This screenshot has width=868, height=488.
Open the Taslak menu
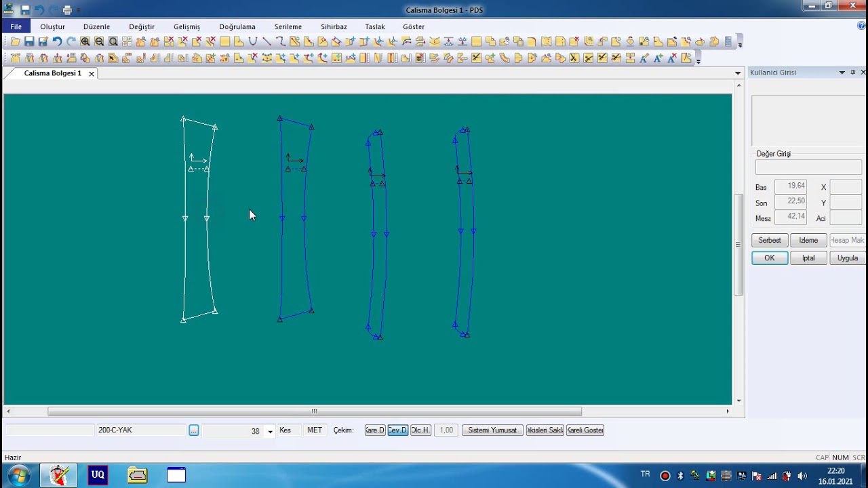[x=375, y=26]
